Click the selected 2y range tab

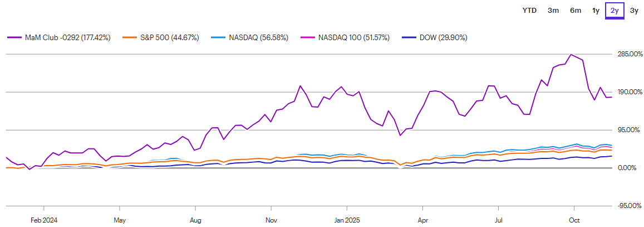tap(614, 10)
